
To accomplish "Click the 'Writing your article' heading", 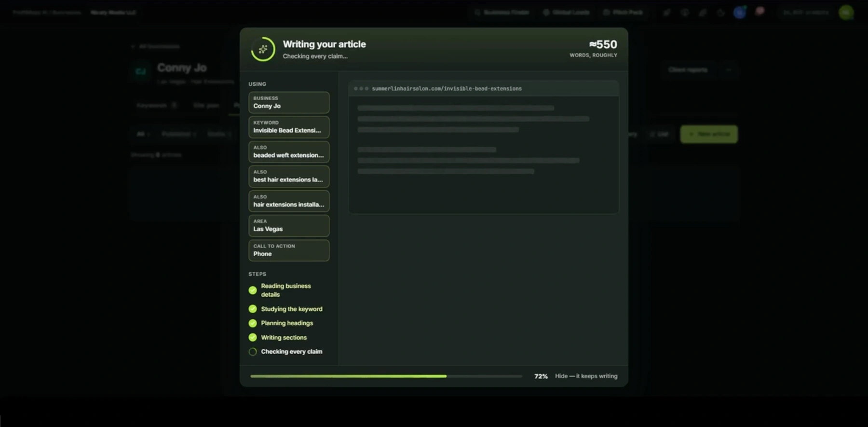I will click(324, 44).
